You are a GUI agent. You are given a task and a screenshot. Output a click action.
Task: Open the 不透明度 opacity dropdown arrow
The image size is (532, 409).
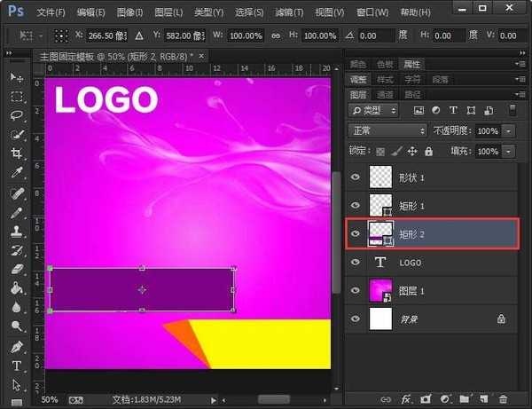tap(508, 130)
